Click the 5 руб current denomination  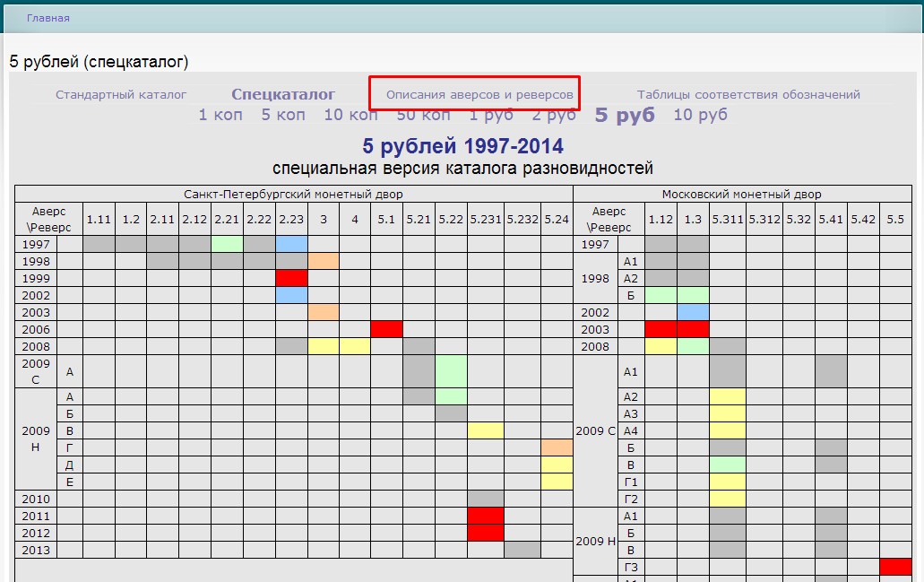click(625, 115)
